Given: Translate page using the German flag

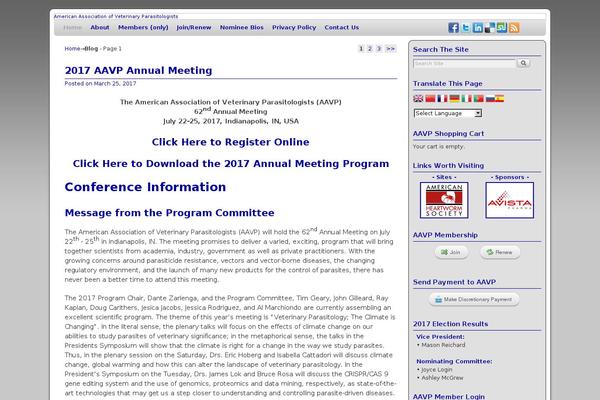Looking at the screenshot, I should click(x=454, y=98).
